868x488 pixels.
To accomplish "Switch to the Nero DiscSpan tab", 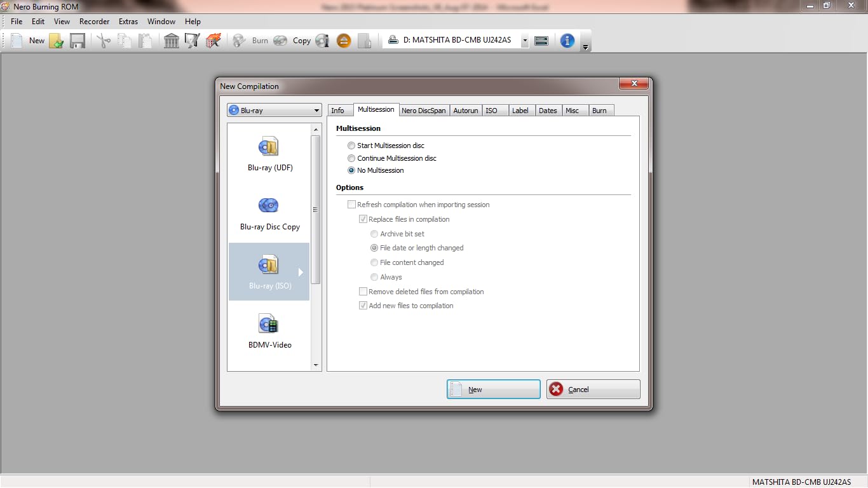I will click(x=424, y=111).
